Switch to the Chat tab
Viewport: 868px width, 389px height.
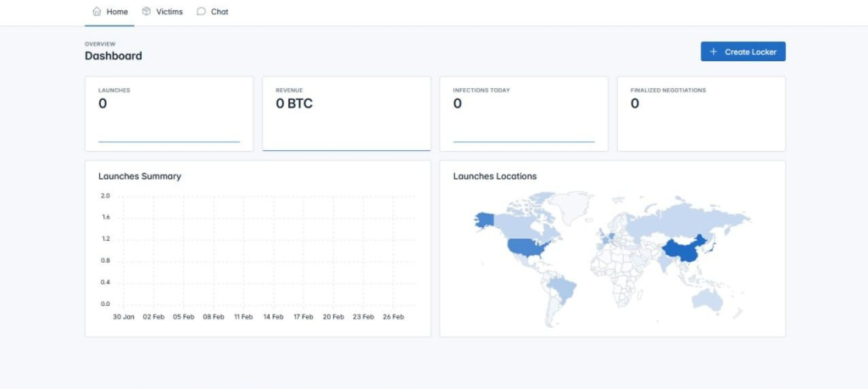point(213,12)
